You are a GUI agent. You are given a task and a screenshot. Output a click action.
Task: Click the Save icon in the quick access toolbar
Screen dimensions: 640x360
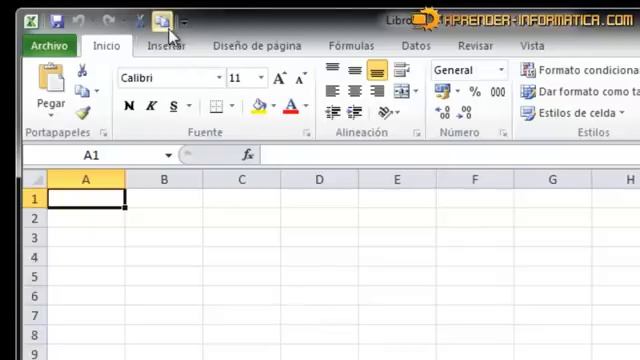[x=57, y=21]
